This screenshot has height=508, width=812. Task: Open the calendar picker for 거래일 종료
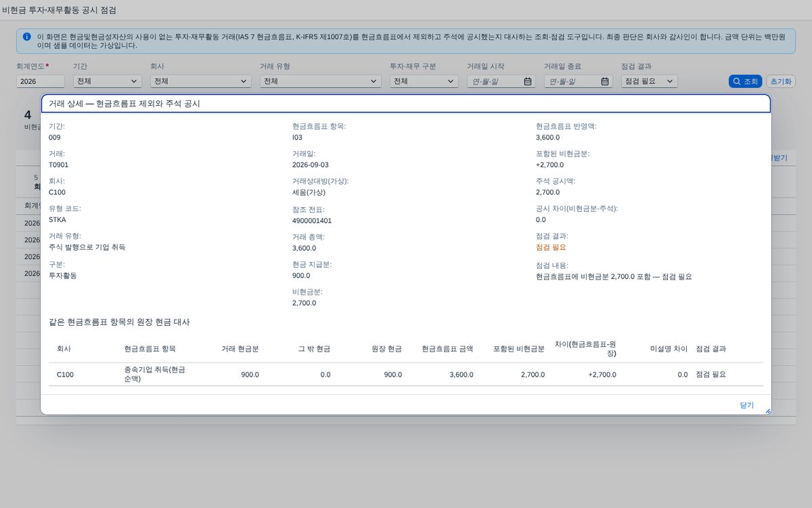[605, 81]
